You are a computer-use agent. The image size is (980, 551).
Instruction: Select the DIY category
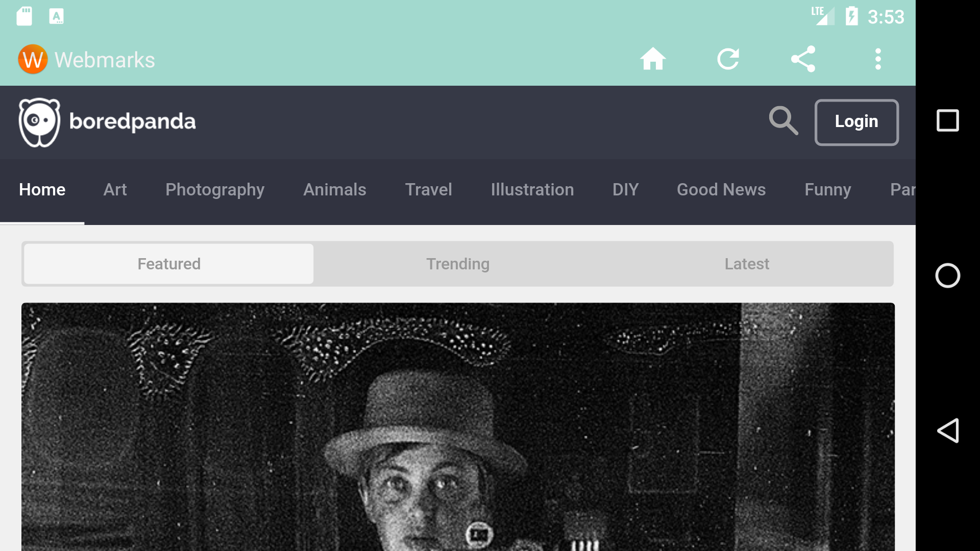626,190
